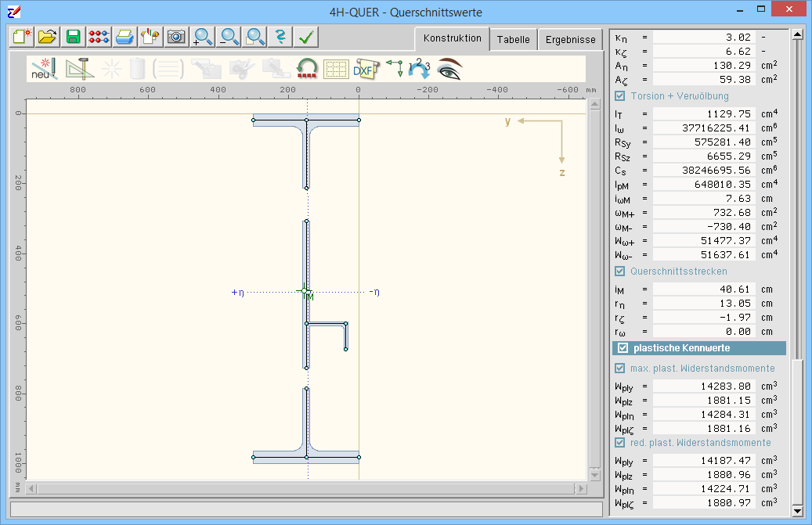Click the horizontal scrollbar right arrow
Viewport: 812px width, 525px height.
(x=580, y=489)
